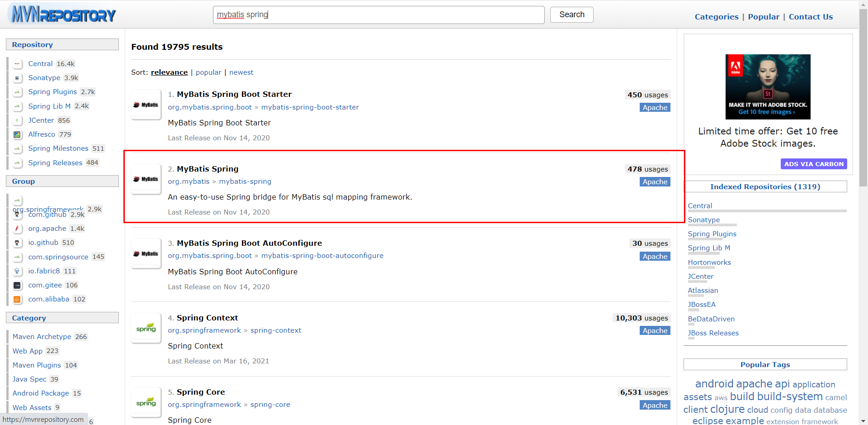Click the ADS VIA CARBON button
Viewport: 868px width, 425px height.
pyautogui.click(x=814, y=164)
